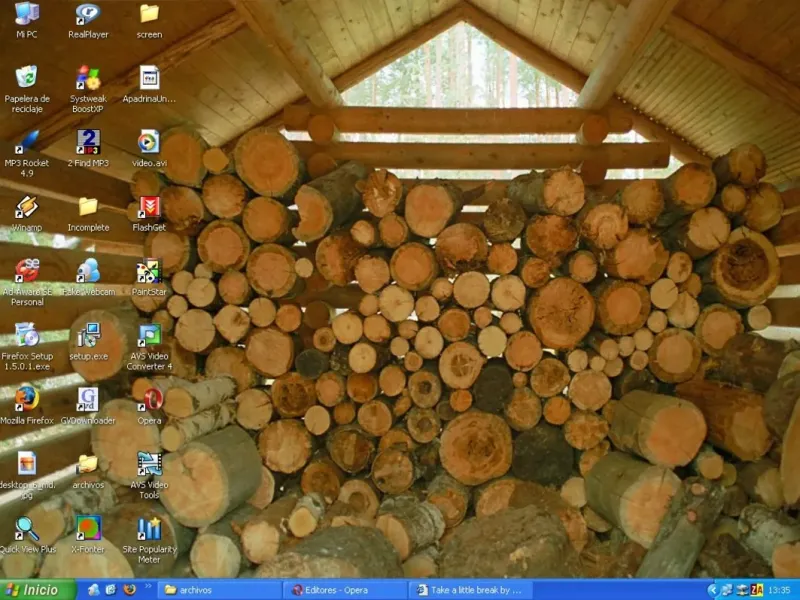This screenshot has width=800, height=600.
Task: Launch AVS Video Tools
Action: [149, 475]
